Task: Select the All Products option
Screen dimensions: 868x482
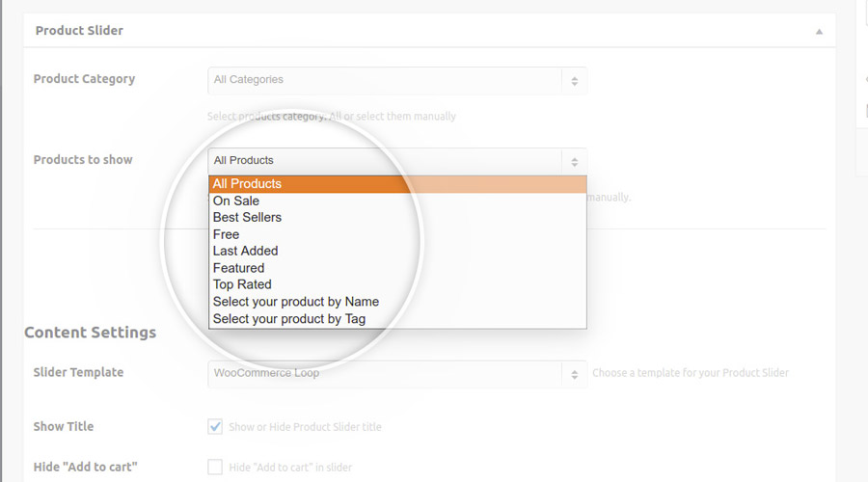Action: click(247, 184)
